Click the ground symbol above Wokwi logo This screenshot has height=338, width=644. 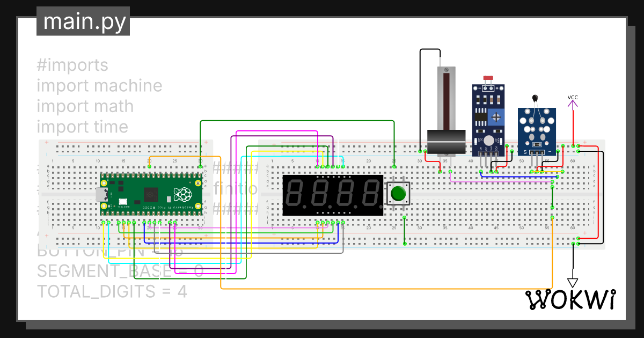point(573,283)
